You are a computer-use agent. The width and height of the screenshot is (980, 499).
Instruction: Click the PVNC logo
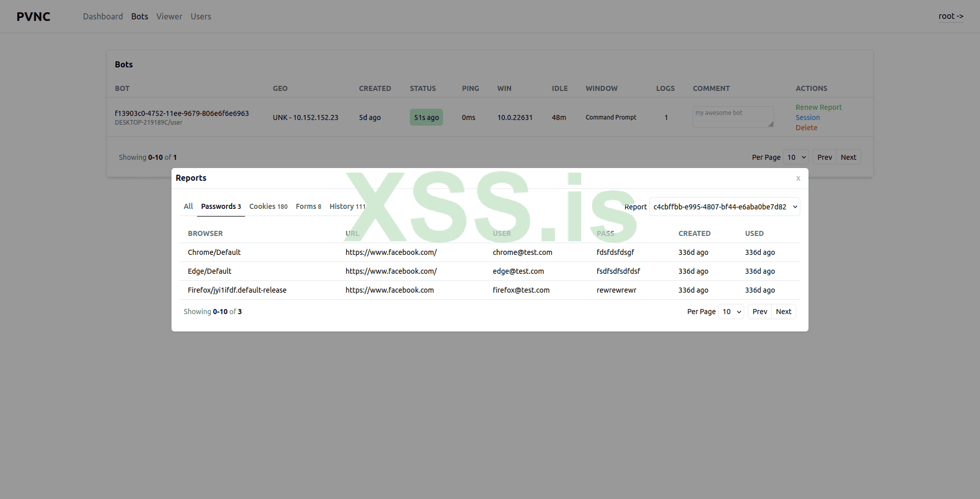pos(33,17)
